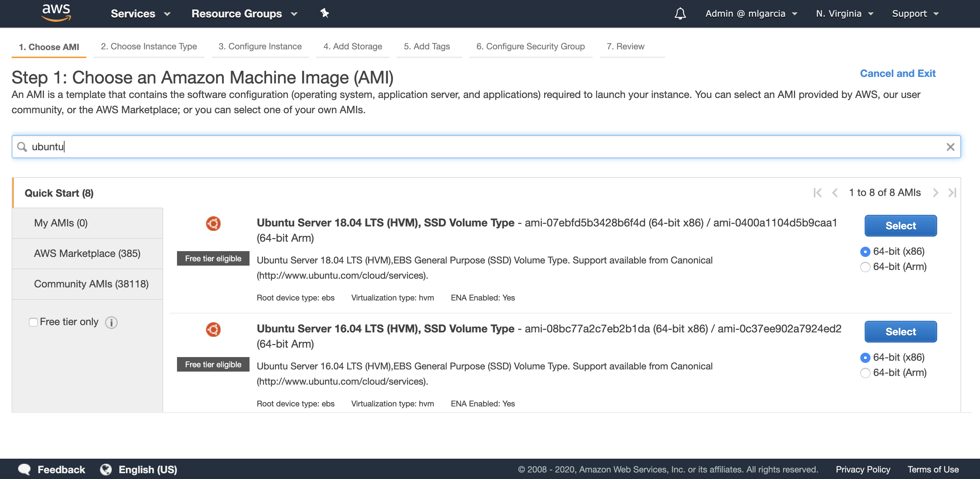Go to next page of AMIs

click(935, 193)
